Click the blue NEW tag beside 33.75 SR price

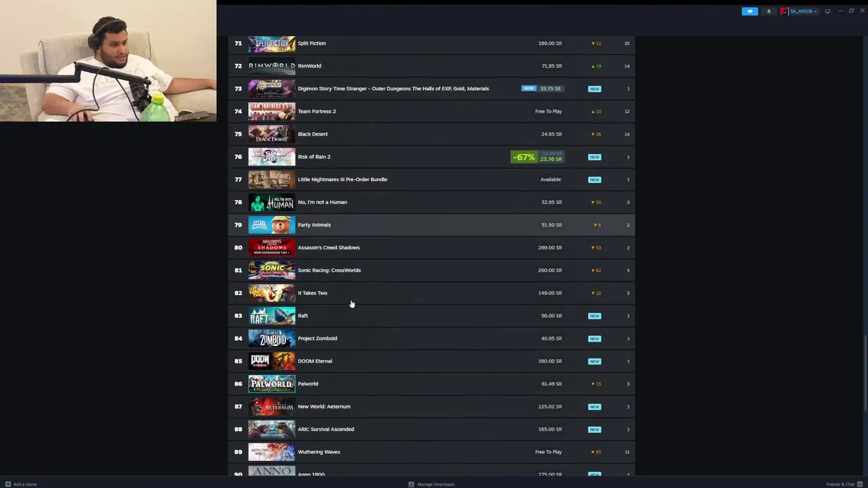(x=529, y=89)
